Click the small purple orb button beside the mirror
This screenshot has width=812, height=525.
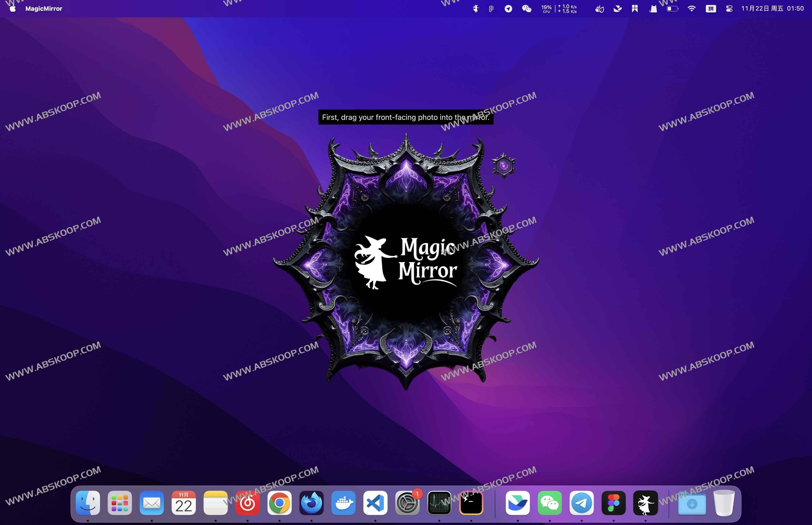coord(503,166)
